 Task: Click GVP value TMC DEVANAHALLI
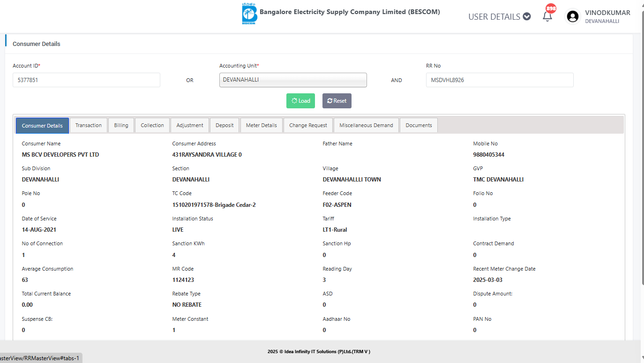(499, 180)
